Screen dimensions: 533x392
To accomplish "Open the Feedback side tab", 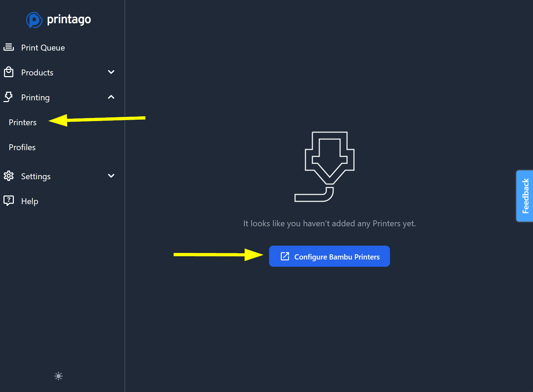I will point(525,196).
